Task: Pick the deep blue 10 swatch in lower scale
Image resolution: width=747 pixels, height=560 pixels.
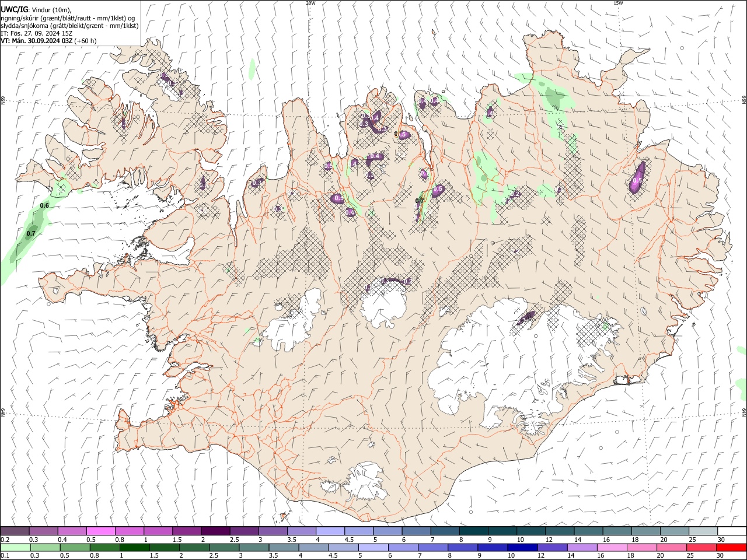Action: click(x=522, y=547)
